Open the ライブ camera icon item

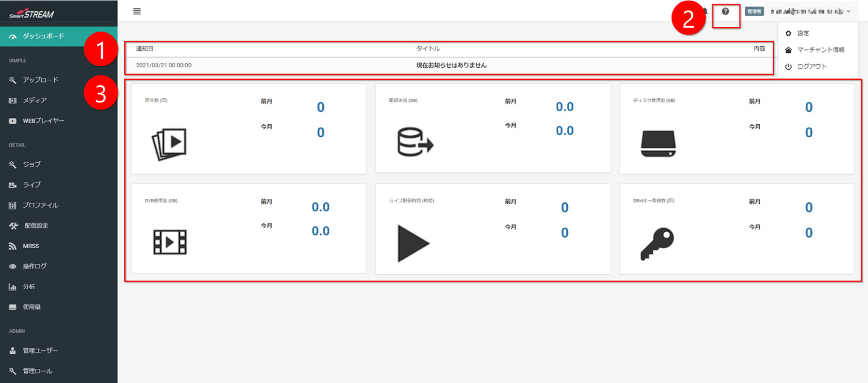[12, 185]
